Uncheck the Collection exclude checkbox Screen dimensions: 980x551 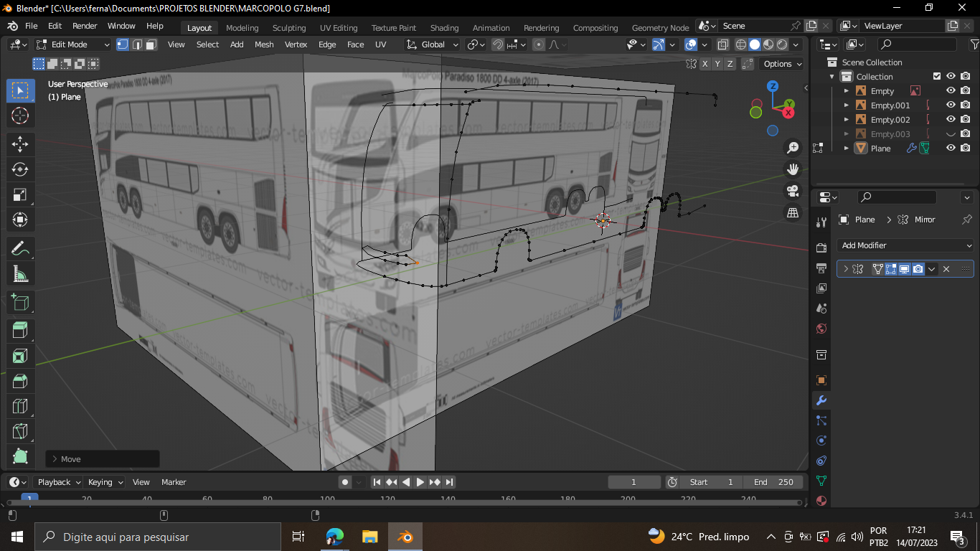tap(936, 76)
